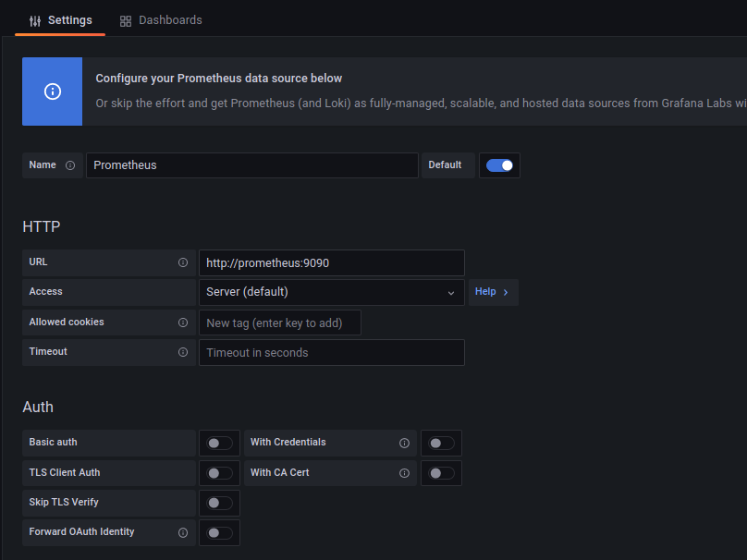The width and height of the screenshot is (747, 560).
Task: Click the URL field info icon
Action: tap(183, 262)
